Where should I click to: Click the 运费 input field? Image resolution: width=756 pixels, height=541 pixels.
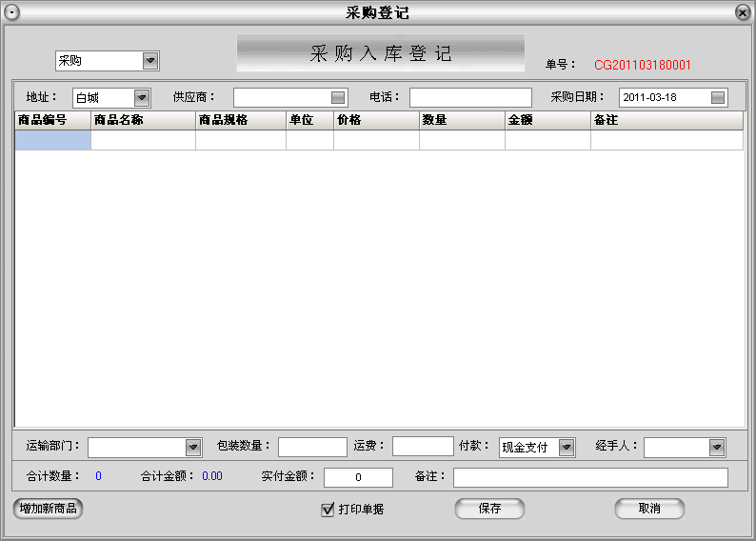click(423, 447)
